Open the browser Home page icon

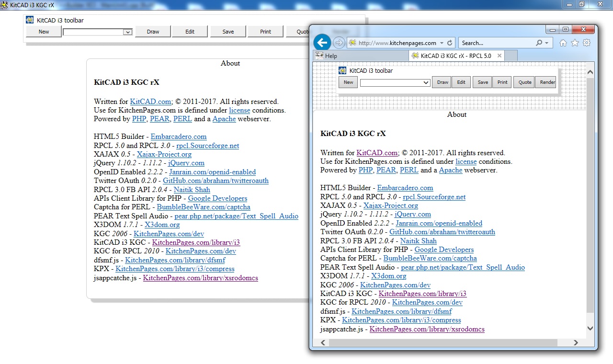563,43
